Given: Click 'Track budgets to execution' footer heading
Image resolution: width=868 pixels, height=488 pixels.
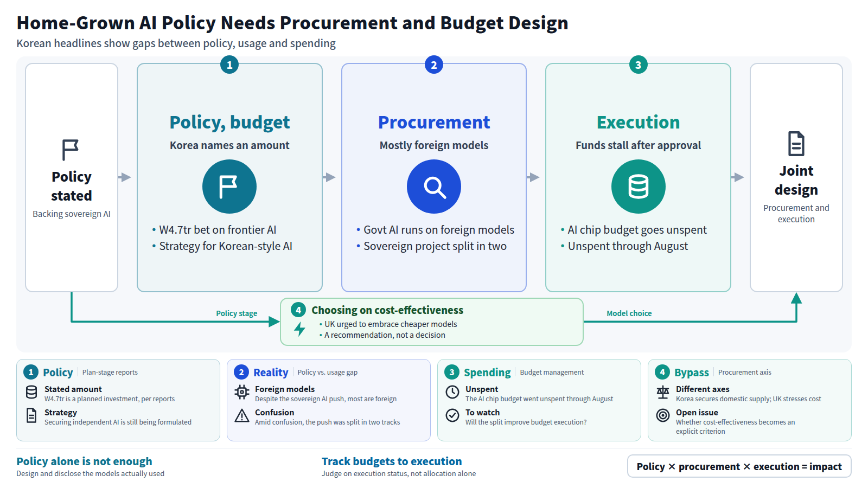Looking at the screenshot, I should [x=392, y=461].
